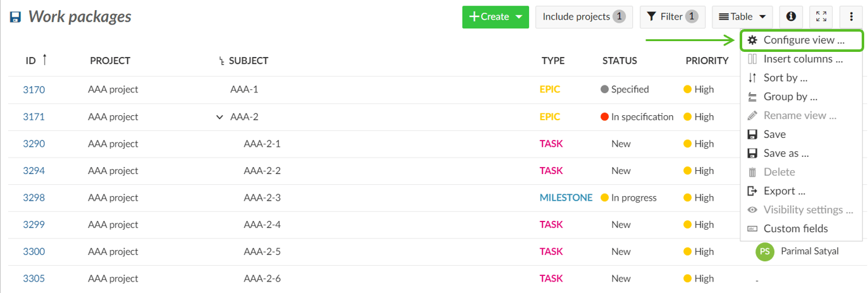Open work package ID 3170 link
The height and width of the screenshot is (293, 868).
pyautogui.click(x=34, y=90)
